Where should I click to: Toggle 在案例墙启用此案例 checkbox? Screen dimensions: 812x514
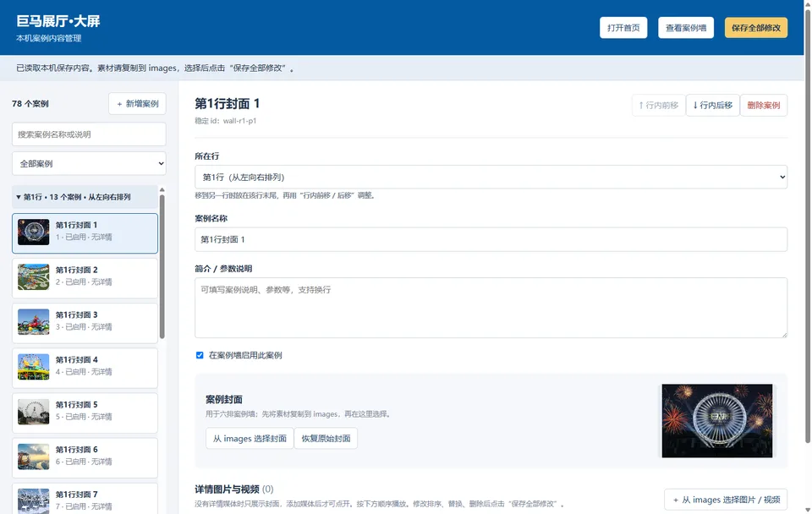(200, 355)
